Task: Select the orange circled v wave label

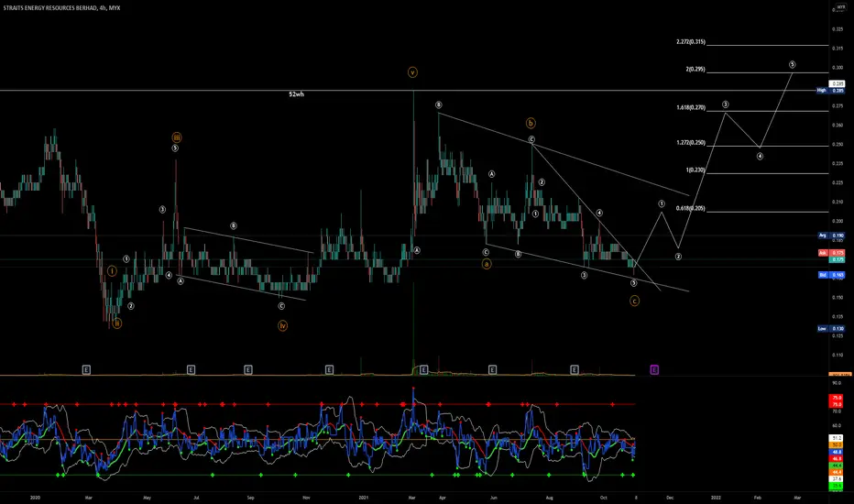Action: 412,71
